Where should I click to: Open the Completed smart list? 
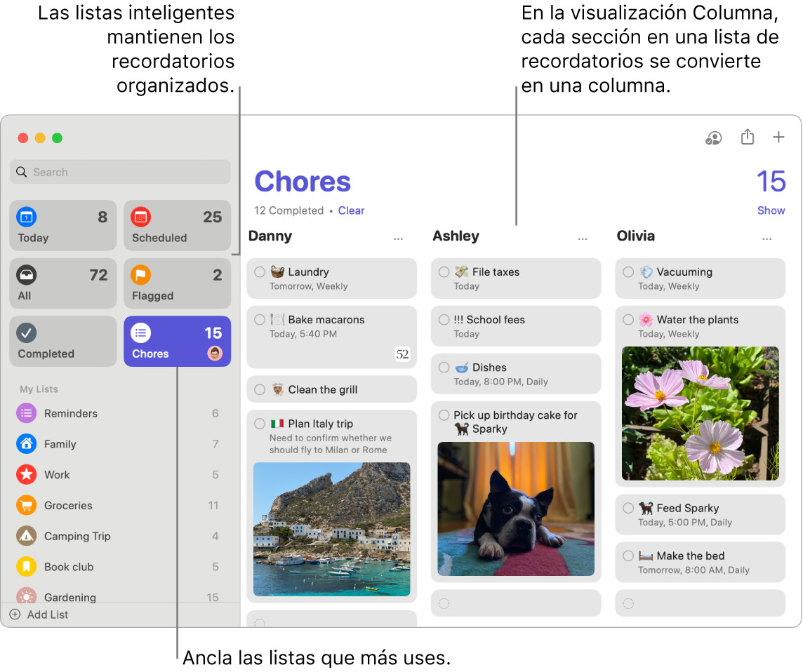pos(62,342)
